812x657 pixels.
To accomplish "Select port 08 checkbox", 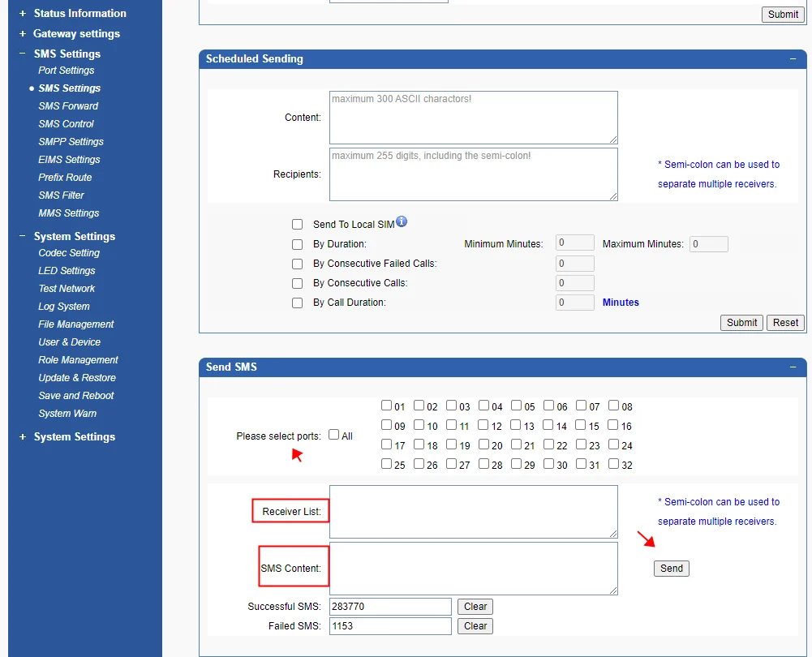I will (613, 405).
